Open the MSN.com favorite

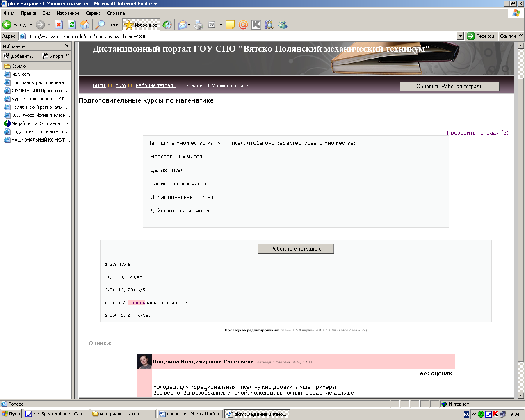tap(17, 74)
